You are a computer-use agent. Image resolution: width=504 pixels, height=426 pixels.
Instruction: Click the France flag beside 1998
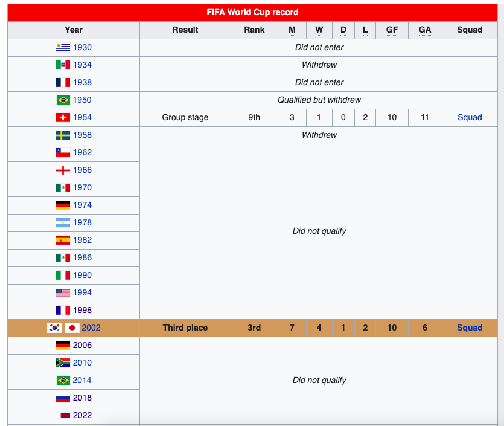click(x=63, y=310)
